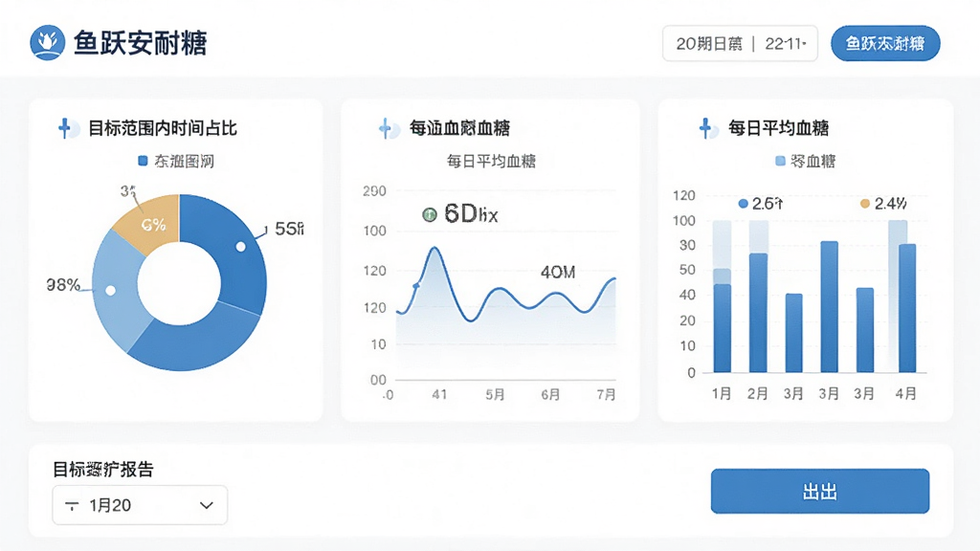Image resolution: width=980 pixels, height=551 pixels.
Task: Click the icon beside the line chart title
Action: pyautogui.click(x=389, y=129)
